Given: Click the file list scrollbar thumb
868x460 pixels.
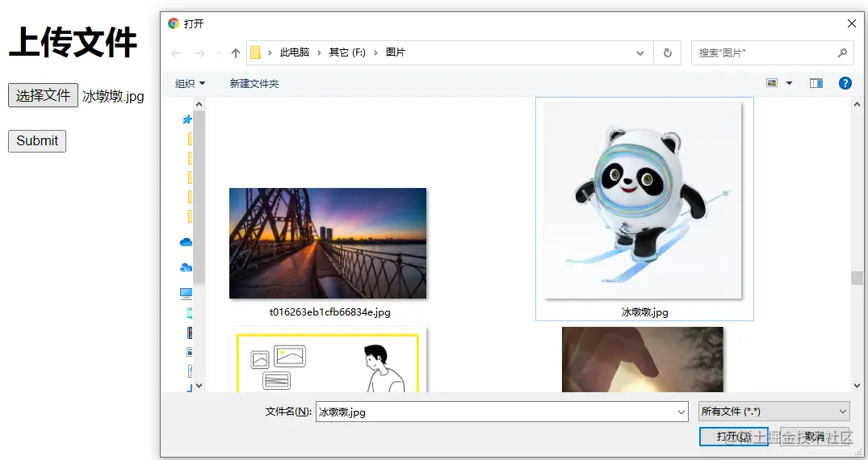Looking at the screenshot, I should (x=857, y=278).
